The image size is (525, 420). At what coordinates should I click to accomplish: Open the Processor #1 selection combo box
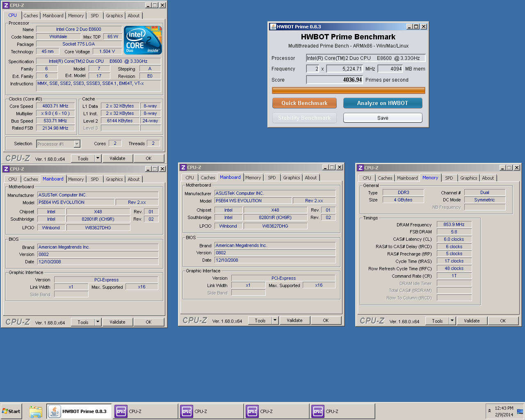click(x=58, y=144)
